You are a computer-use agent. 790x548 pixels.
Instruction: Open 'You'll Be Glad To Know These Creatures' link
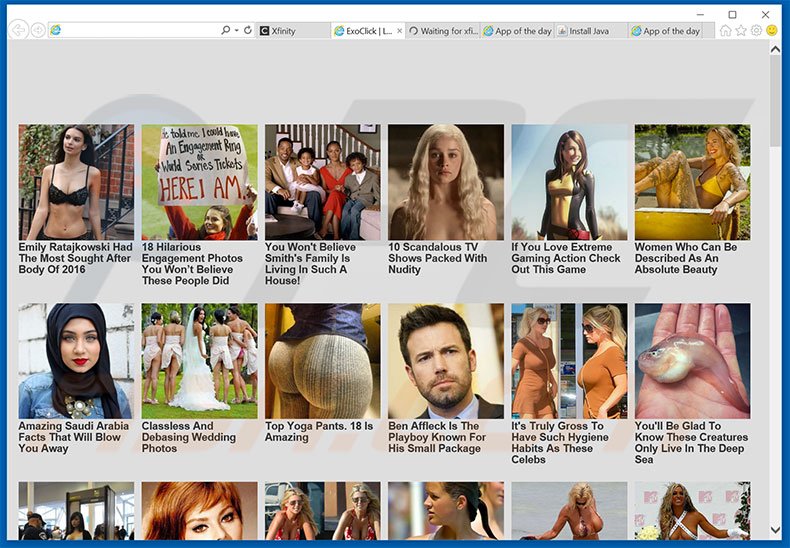pyautogui.click(x=691, y=443)
